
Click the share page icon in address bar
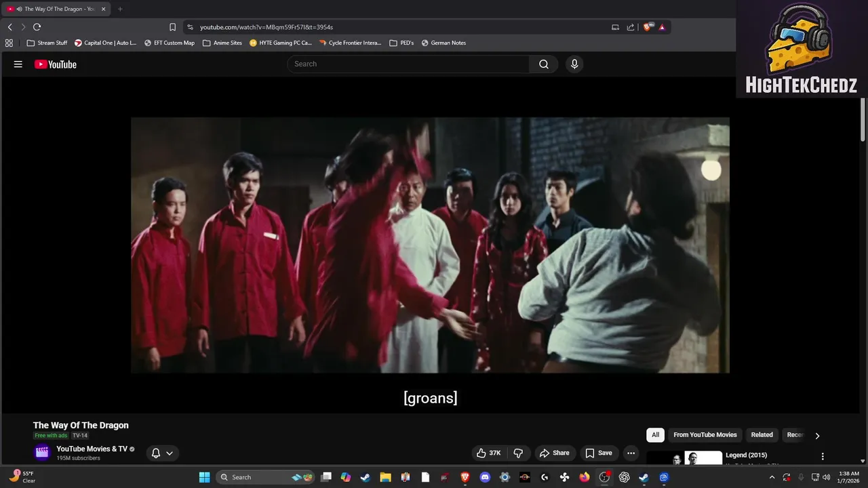[x=631, y=27]
